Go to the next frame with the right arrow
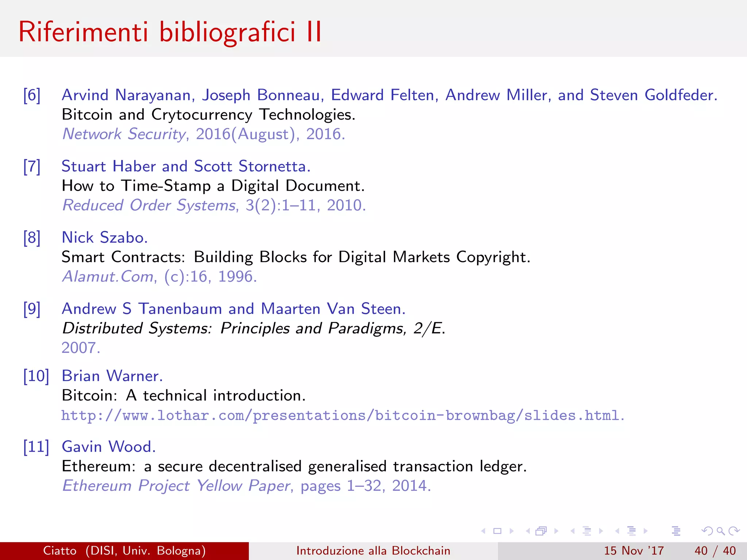 [556, 531]
